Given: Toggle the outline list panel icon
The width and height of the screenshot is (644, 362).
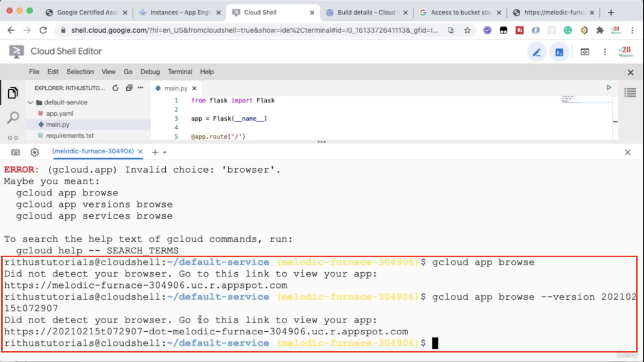Looking at the screenshot, I should [x=630, y=92].
